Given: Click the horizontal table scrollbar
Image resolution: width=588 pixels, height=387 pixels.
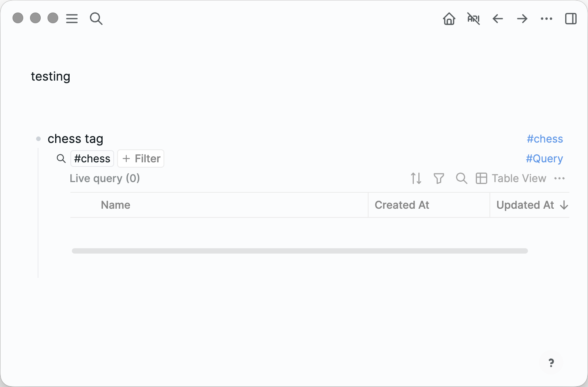Looking at the screenshot, I should coord(299,251).
